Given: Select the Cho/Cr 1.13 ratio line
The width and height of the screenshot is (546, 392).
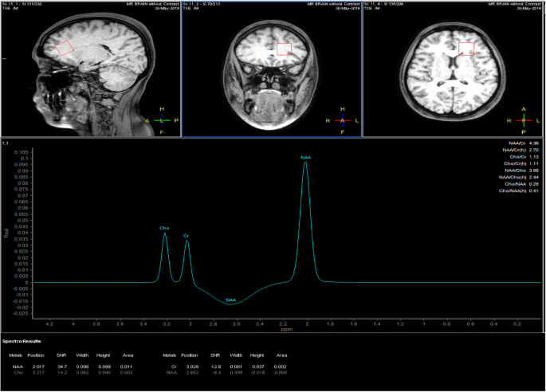Looking at the screenshot, I should pos(524,157).
